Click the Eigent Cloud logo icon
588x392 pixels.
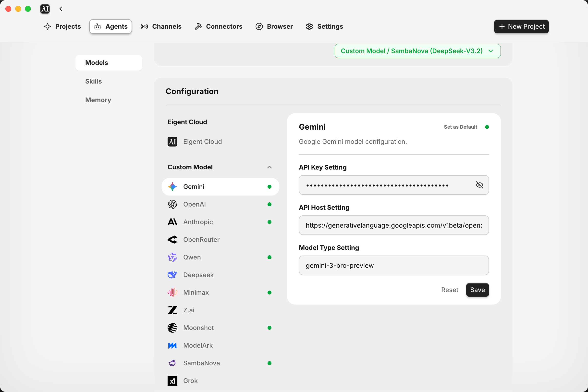[x=172, y=142]
